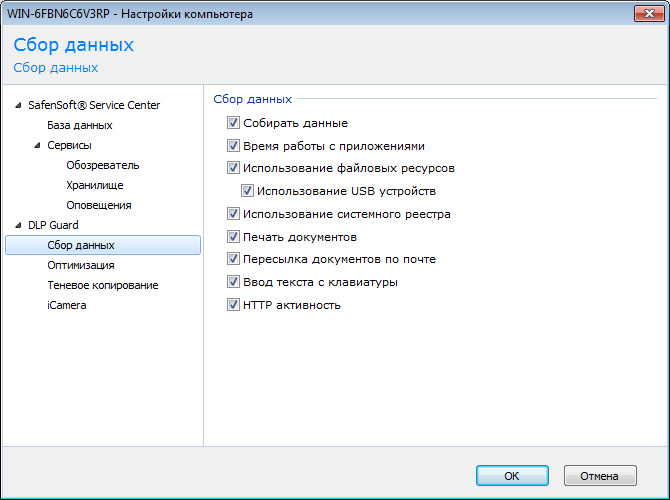Disable HTTP активность checkbox
Image resolution: width=670 pixels, height=500 pixels.
(233, 305)
